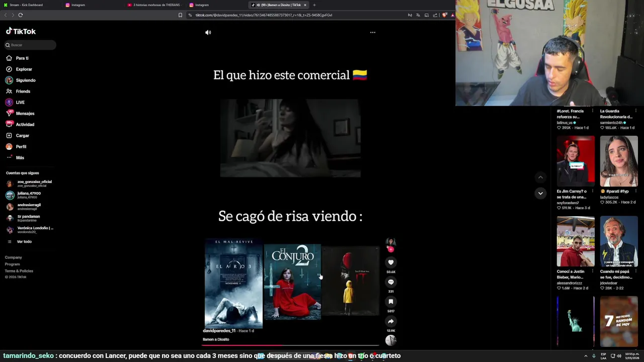Viewport: 644px width, 362px height.
Task: Share the video via arrow icon
Action: click(x=391, y=321)
